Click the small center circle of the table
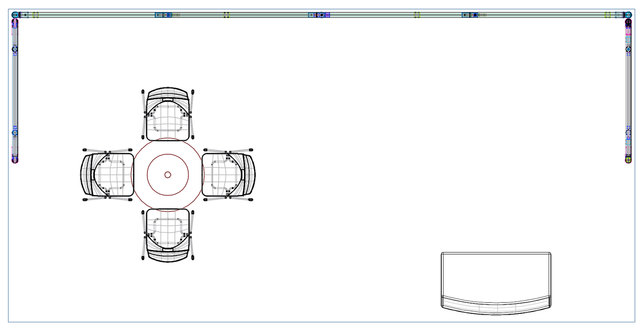644x333 pixels. 168,175
